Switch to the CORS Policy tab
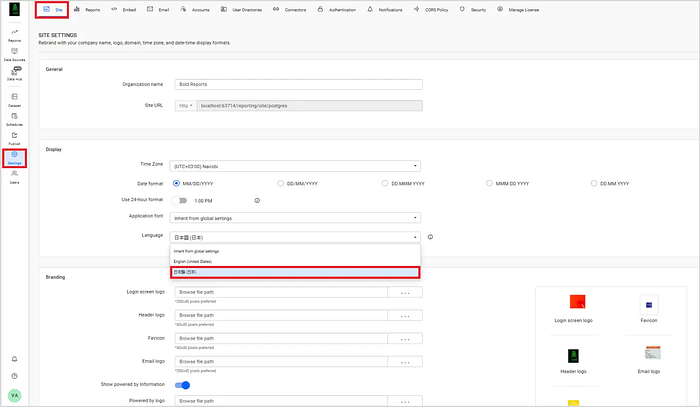 click(x=431, y=9)
